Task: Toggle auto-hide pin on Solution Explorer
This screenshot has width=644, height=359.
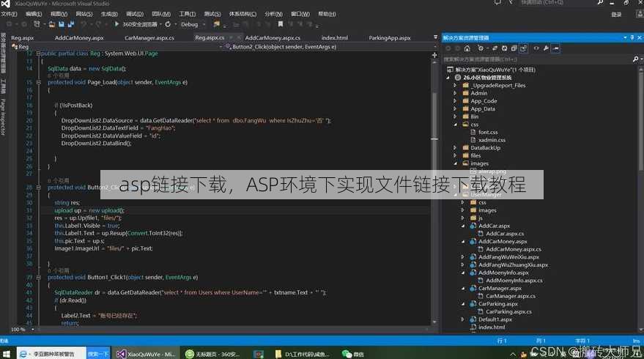Action: coord(632,38)
